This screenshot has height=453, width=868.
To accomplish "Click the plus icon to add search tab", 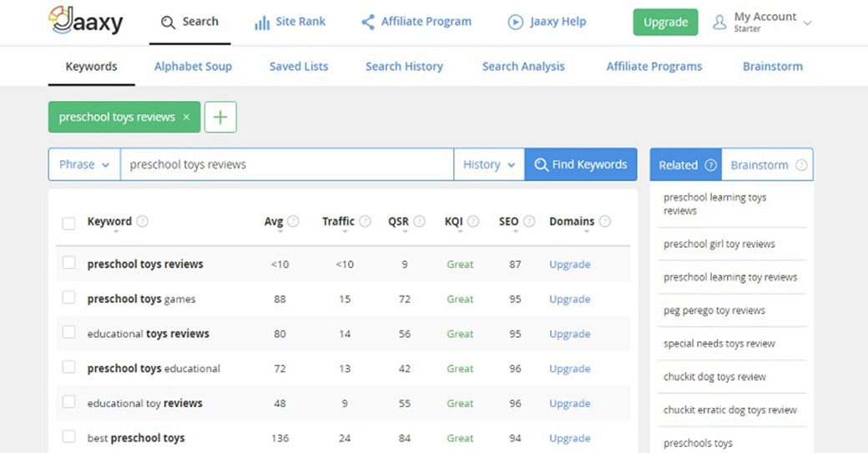I will point(220,118).
